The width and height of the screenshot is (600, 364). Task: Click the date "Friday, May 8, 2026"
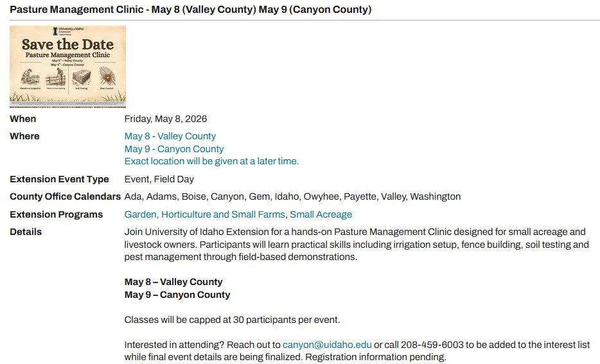tap(166, 119)
